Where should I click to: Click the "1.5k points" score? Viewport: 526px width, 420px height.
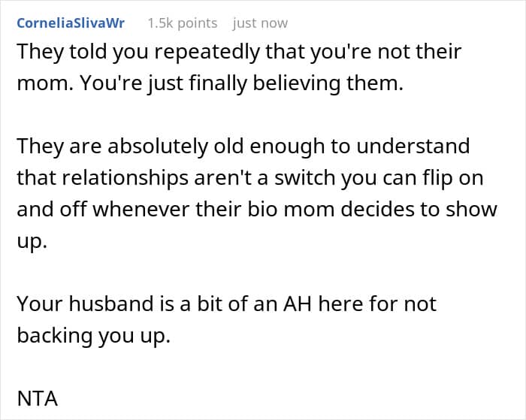pyautogui.click(x=182, y=23)
